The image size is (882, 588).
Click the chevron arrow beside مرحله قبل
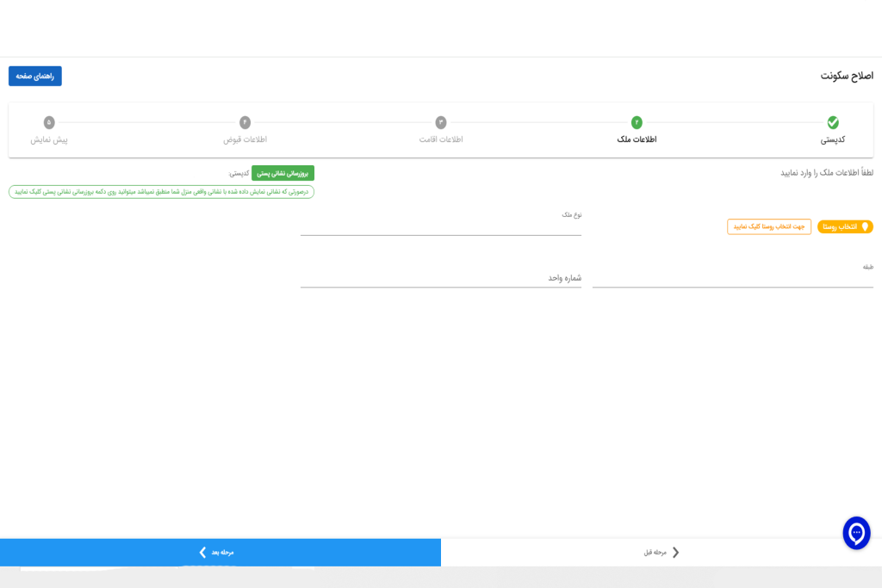(675, 552)
